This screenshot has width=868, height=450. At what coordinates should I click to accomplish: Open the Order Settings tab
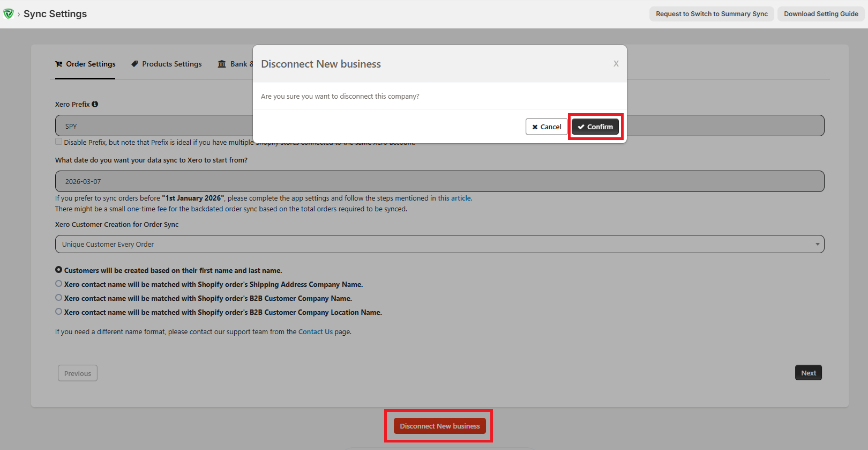point(85,64)
